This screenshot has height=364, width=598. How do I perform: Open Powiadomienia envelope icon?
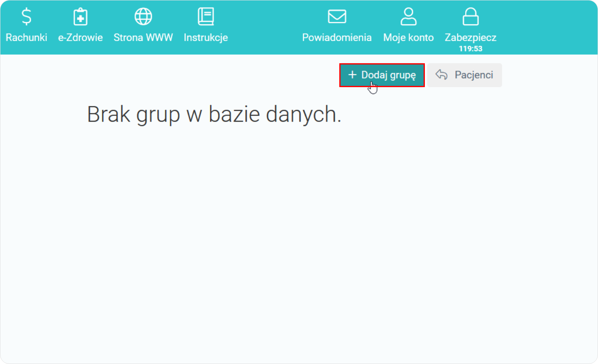pyautogui.click(x=337, y=17)
